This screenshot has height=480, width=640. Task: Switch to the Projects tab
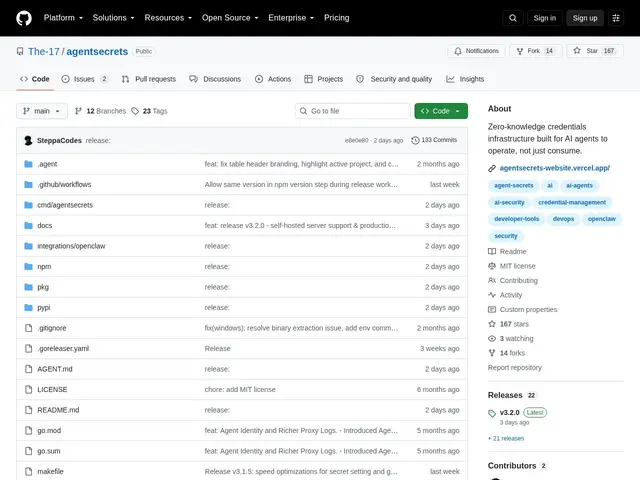[324, 79]
